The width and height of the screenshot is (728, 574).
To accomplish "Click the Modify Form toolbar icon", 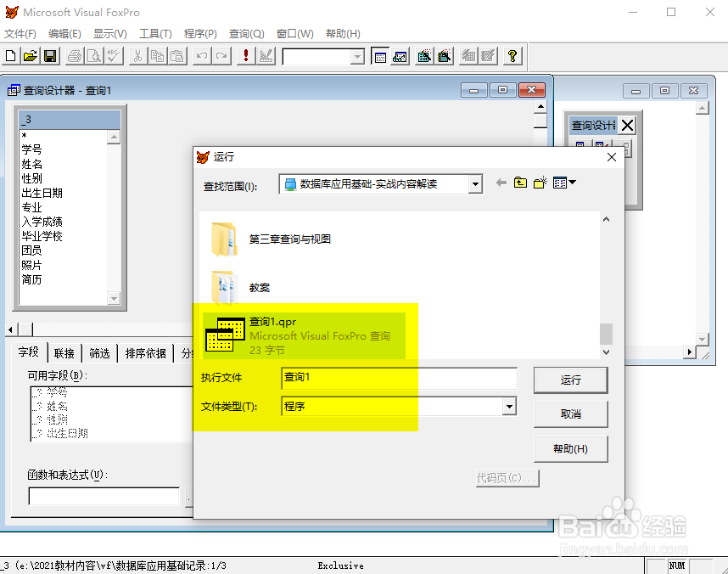I will click(266, 56).
